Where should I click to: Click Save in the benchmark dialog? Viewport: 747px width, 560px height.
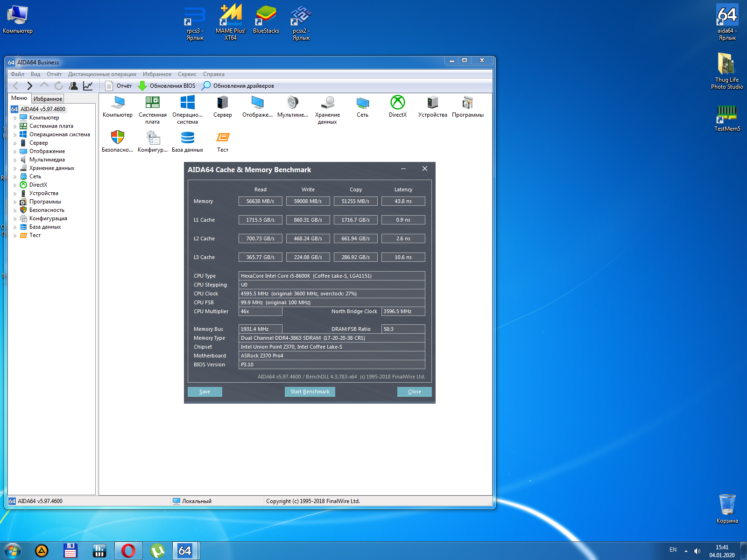204,392
